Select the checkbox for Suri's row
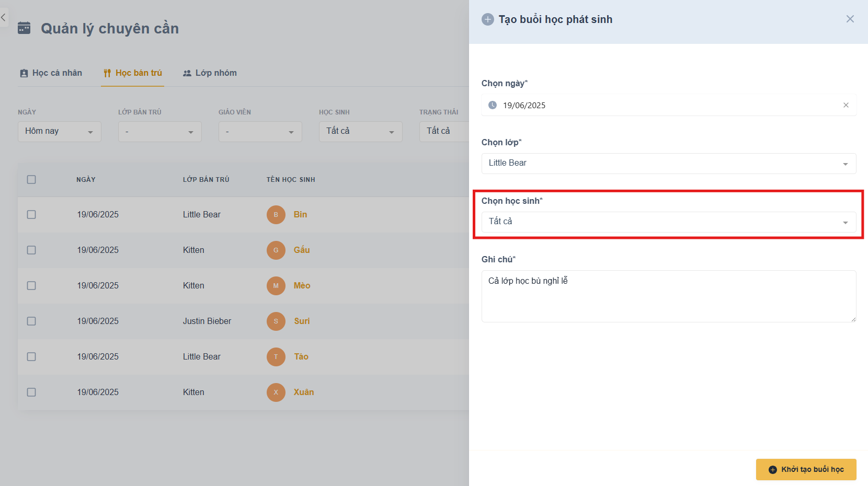 (x=31, y=321)
